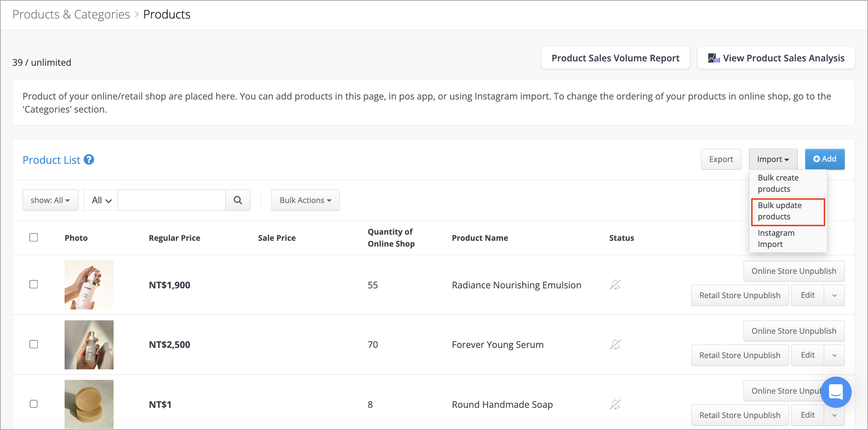Viewport: 868px width, 430px height.
Task: Click the Photo column header
Action: pyautogui.click(x=76, y=238)
